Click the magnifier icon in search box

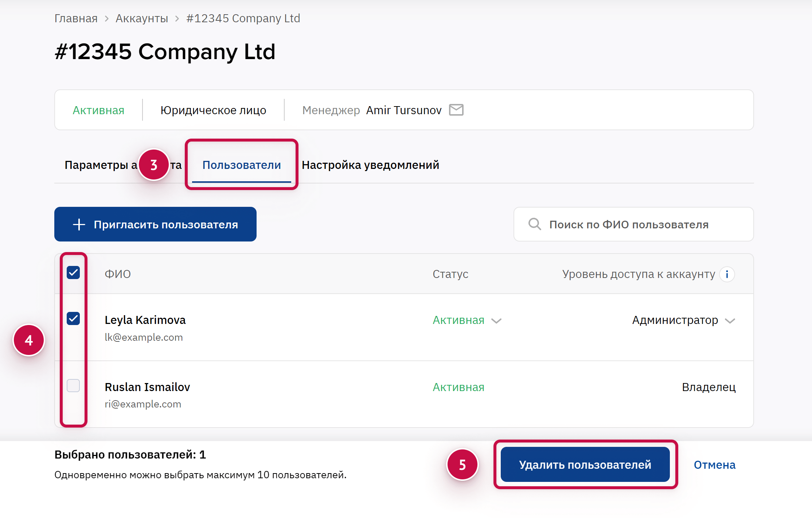[534, 224]
